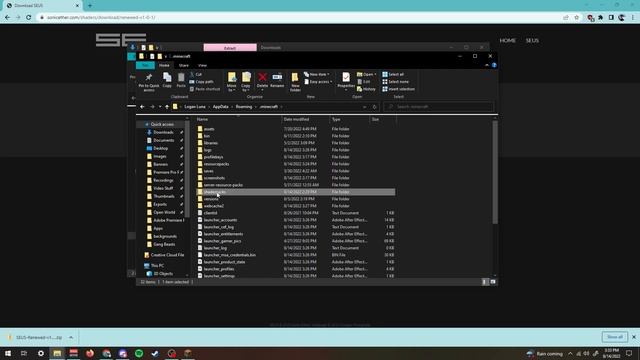This screenshot has height=360, width=640.
Task: Click HOME link on the website
Action: click(x=507, y=40)
